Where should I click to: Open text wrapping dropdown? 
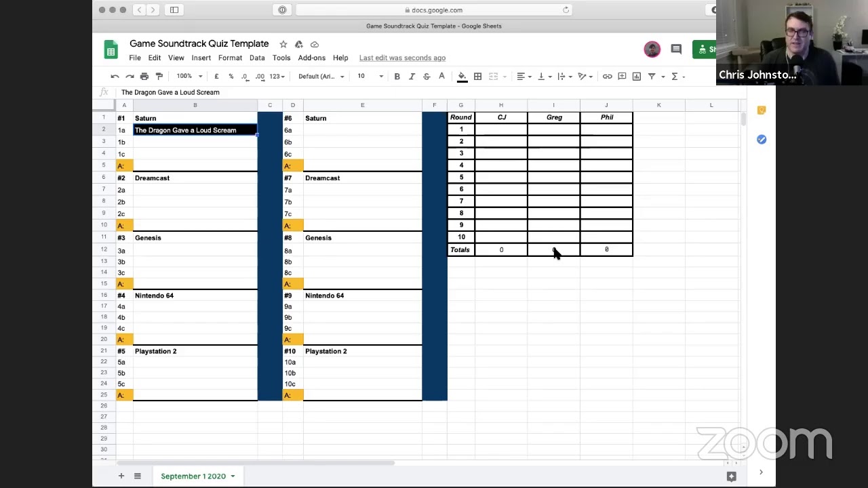tap(564, 77)
